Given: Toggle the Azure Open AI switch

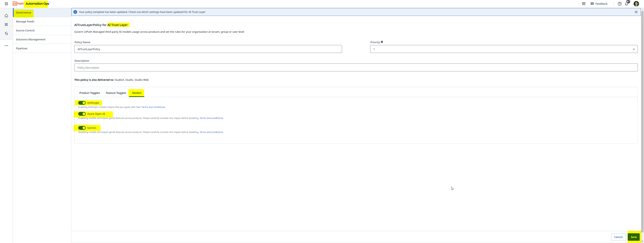Looking at the screenshot, I should tap(82, 114).
